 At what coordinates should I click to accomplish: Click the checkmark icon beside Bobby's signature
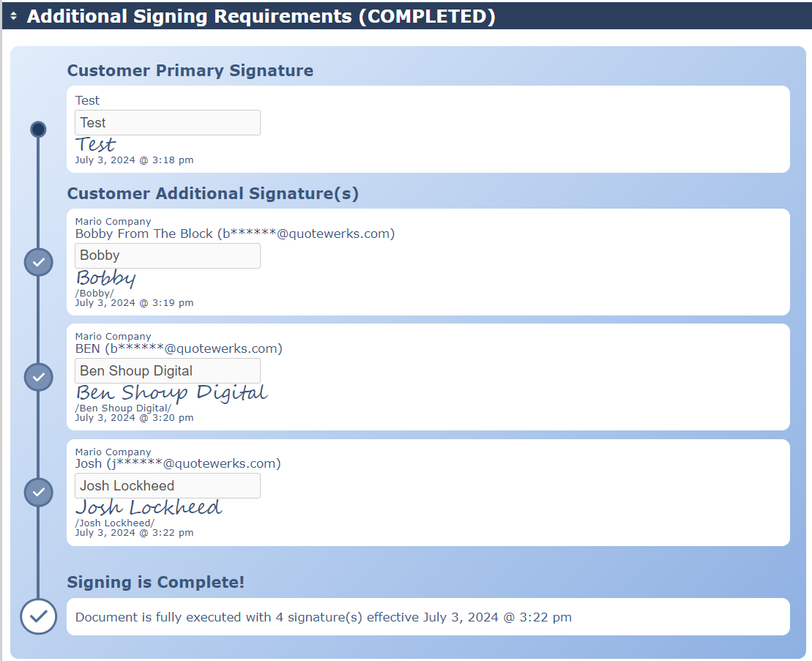(39, 261)
